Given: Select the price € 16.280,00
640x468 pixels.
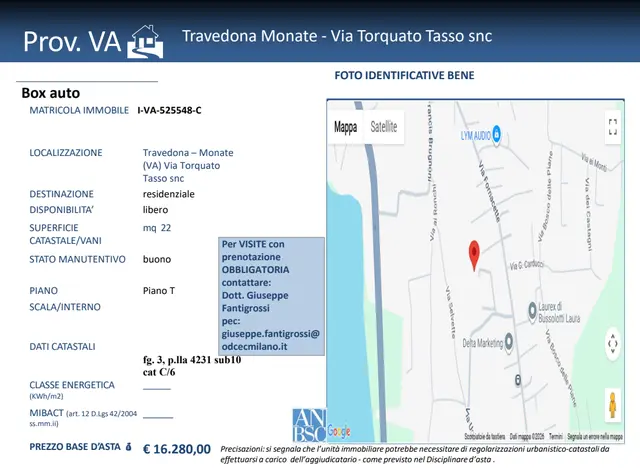Looking at the screenshot, I should [177, 449].
